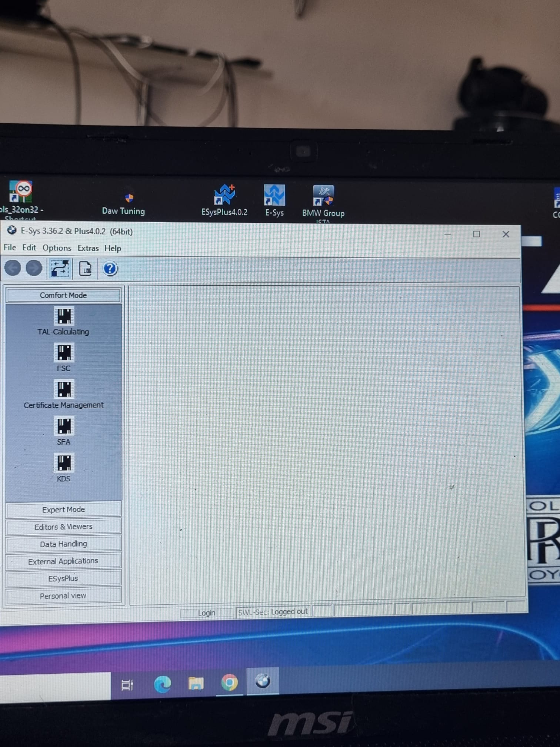Viewport: 560px width, 747px height.
Task: Click the Login status bar button
Action: [206, 613]
